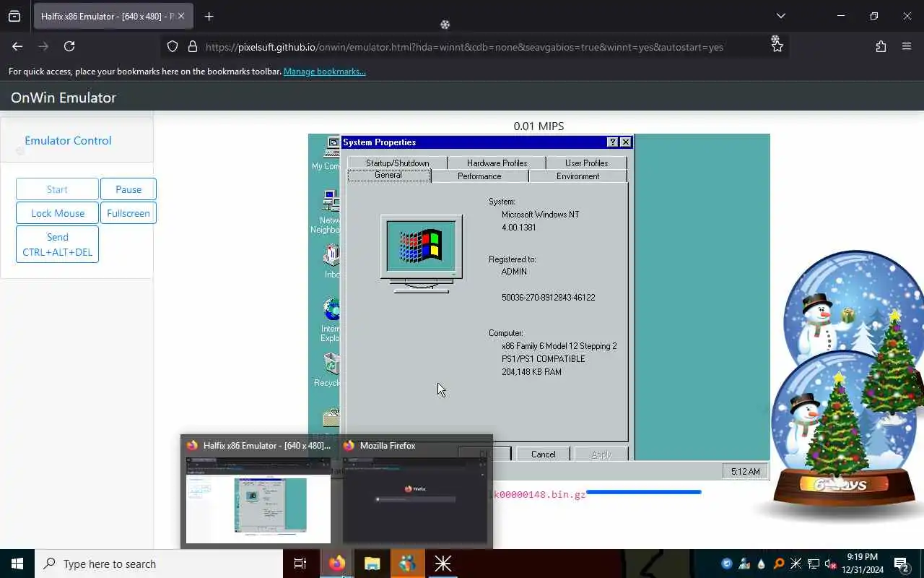Click the emulator Start button
Screen dimensions: 924x578
57,189
